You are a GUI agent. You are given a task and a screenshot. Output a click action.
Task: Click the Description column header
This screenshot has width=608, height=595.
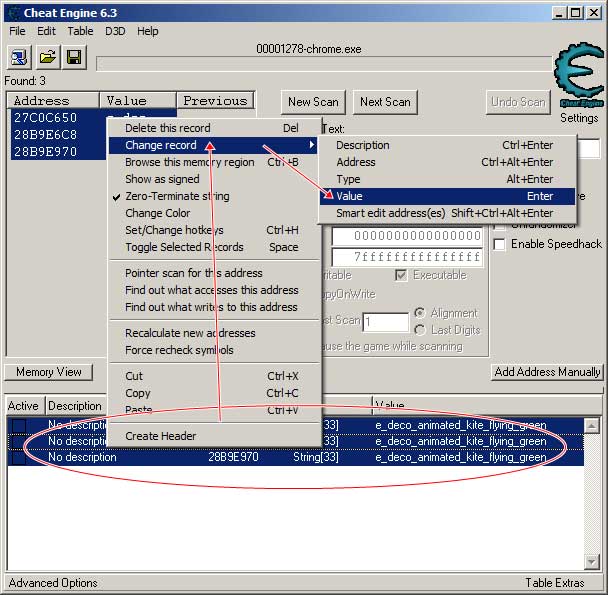[75, 406]
